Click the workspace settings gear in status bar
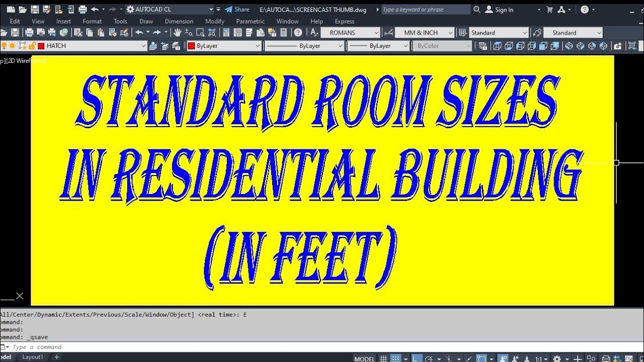The image size is (644, 362). click(557, 358)
